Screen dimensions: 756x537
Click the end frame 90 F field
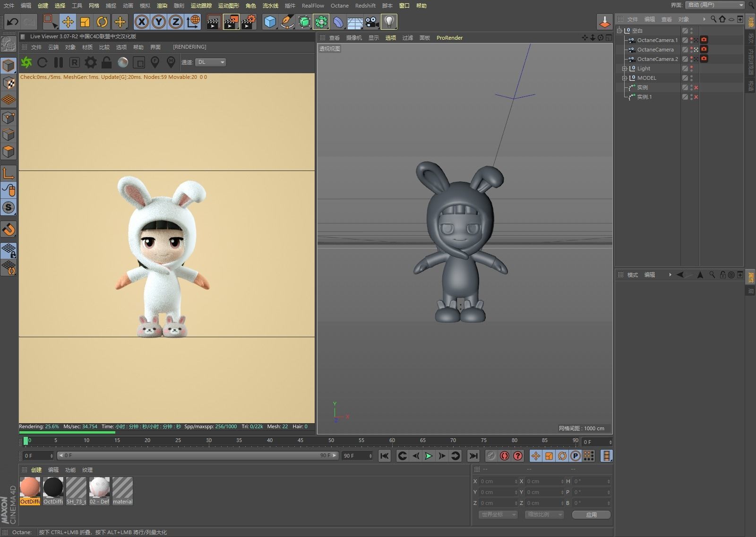(357, 456)
